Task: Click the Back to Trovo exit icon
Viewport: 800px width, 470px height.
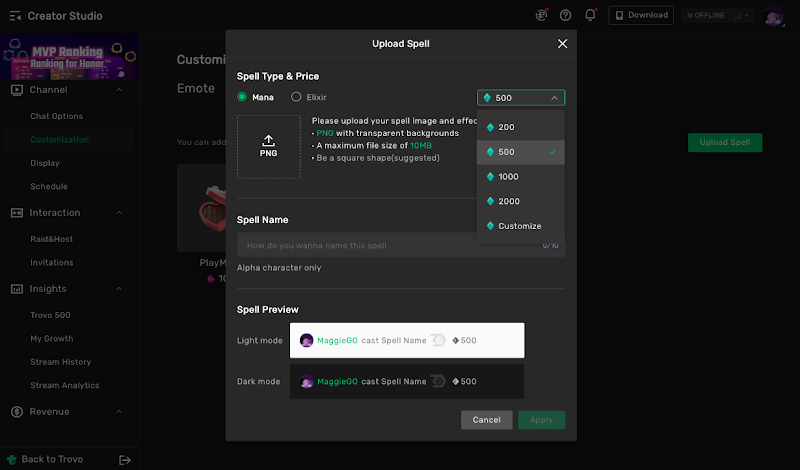Action: [x=125, y=459]
